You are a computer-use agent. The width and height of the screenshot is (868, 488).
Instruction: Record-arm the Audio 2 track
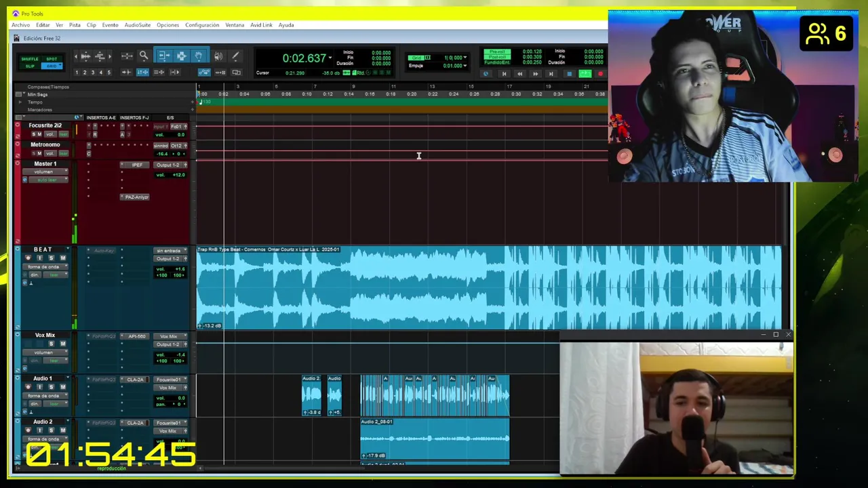[28, 430]
